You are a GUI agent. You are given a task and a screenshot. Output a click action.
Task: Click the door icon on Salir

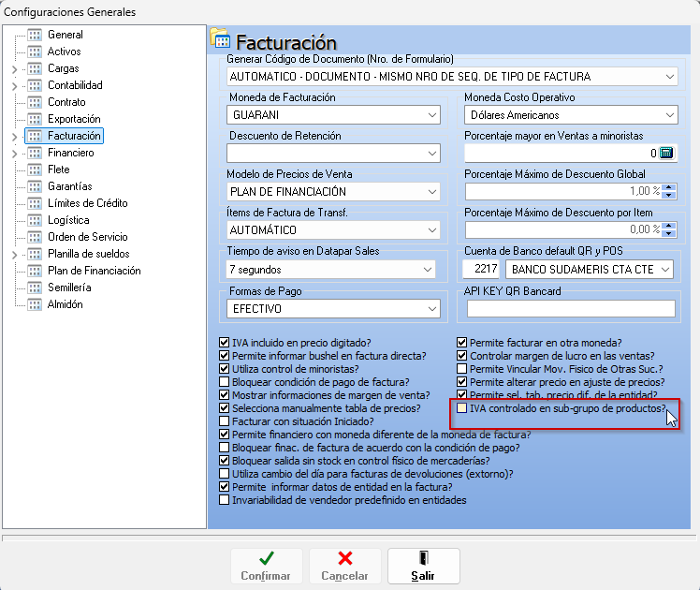424,558
